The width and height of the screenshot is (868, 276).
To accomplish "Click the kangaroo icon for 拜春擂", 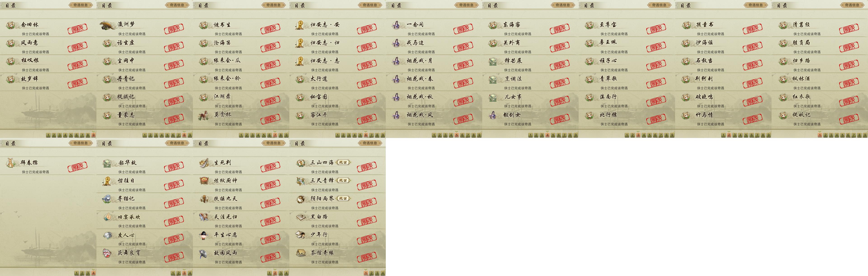I will (12, 163).
